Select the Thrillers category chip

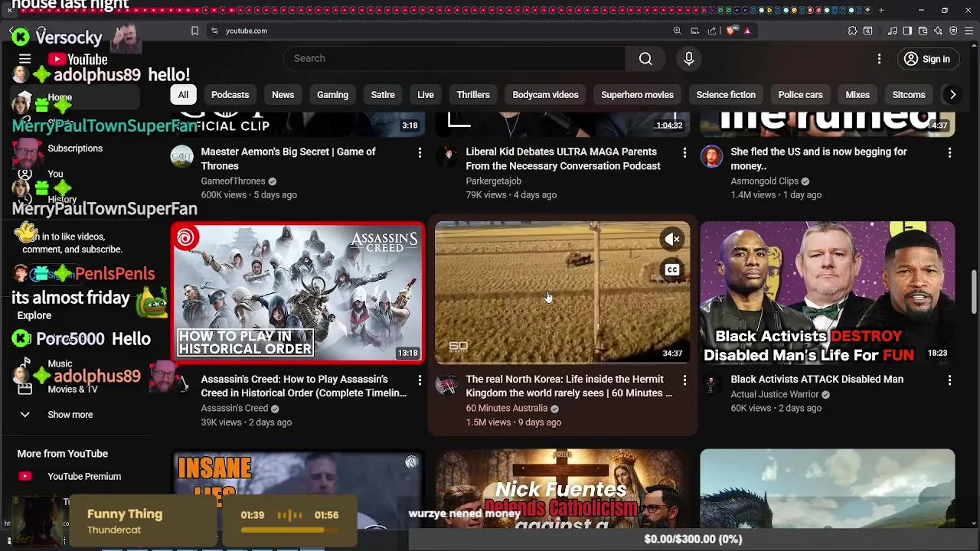(473, 95)
